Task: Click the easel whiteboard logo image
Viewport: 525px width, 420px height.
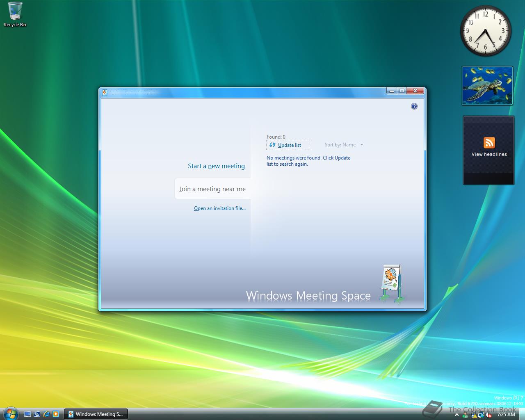Action: point(392,284)
